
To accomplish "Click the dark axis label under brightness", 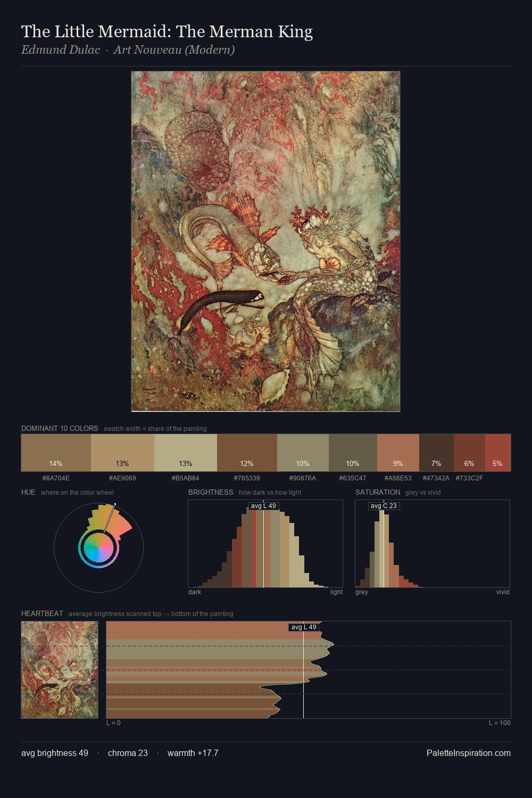I will [x=195, y=592].
